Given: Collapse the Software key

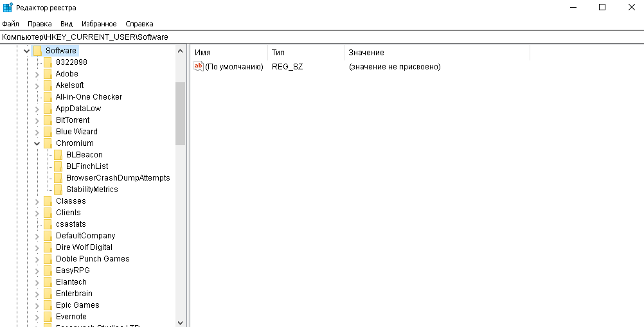Looking at the screenshot, I should (x=27, y=51).
